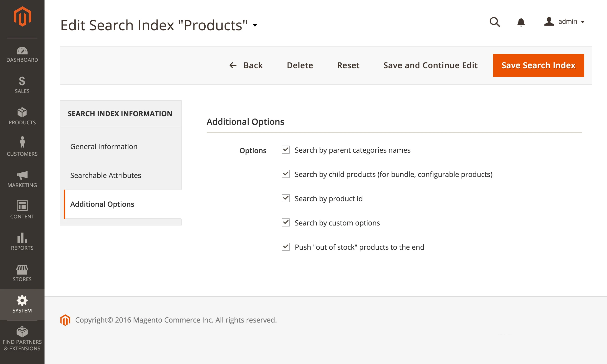Uncheck Search by custom options
The width and height of the screenshot is (607, 364).
tap(286, 222)
